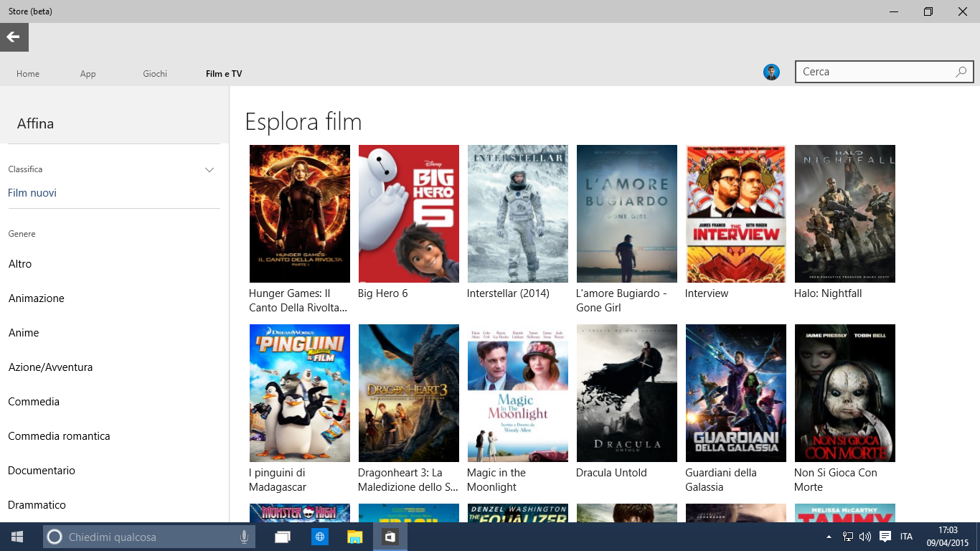980x551 pixels.
Task: Open Guardiani della Galassia poster
Action: (x=736, y=393)
